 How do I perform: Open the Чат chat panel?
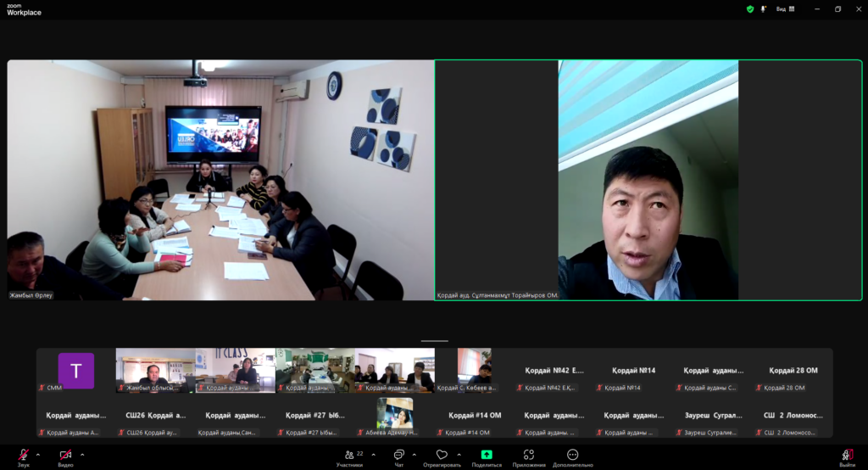click(x=398, y=456)
